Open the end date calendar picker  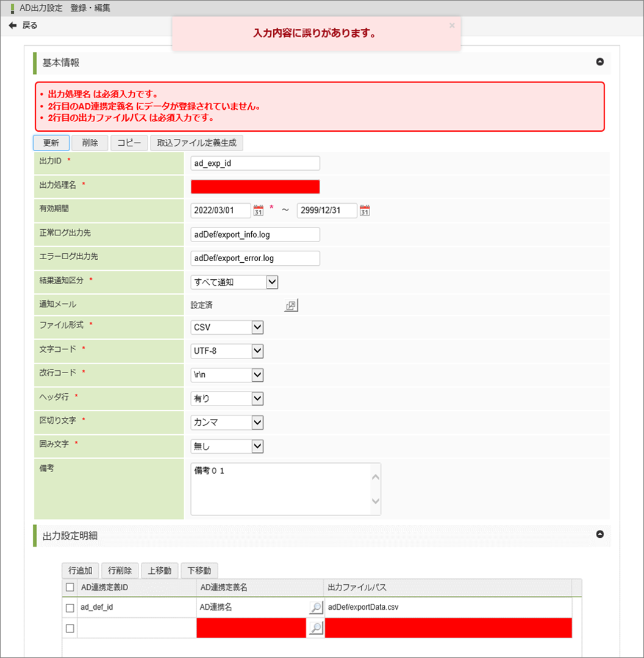[x=365, y=210]
